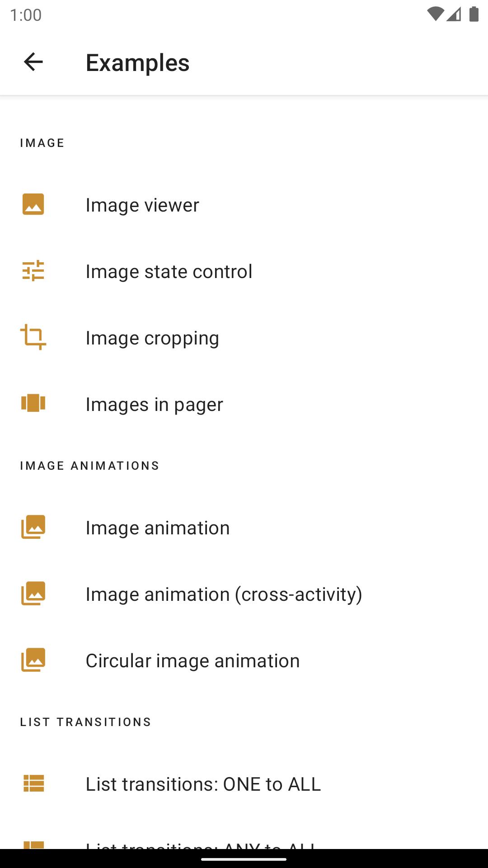Tap the back arrow icon
This screenshot has width=488, height=868.
pos(33,62)
